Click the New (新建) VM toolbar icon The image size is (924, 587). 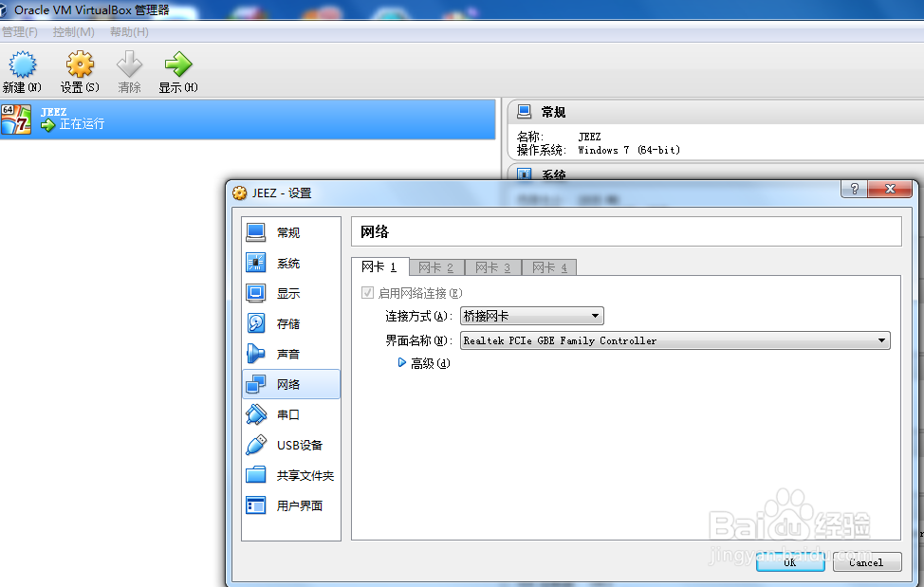(x=23, y=64)
